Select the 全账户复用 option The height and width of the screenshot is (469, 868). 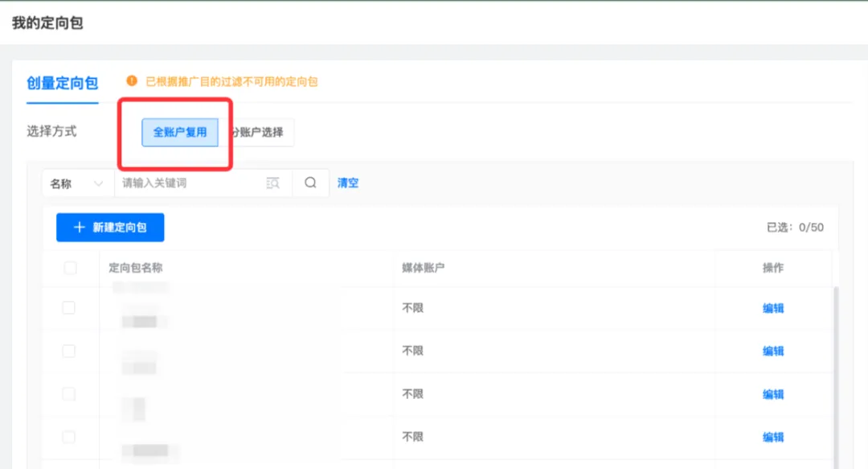180,132
